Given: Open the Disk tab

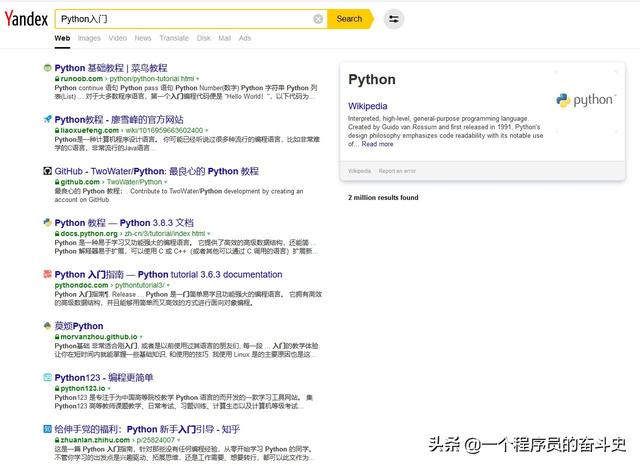Looking at the screenshot, I should pos(204,38).
